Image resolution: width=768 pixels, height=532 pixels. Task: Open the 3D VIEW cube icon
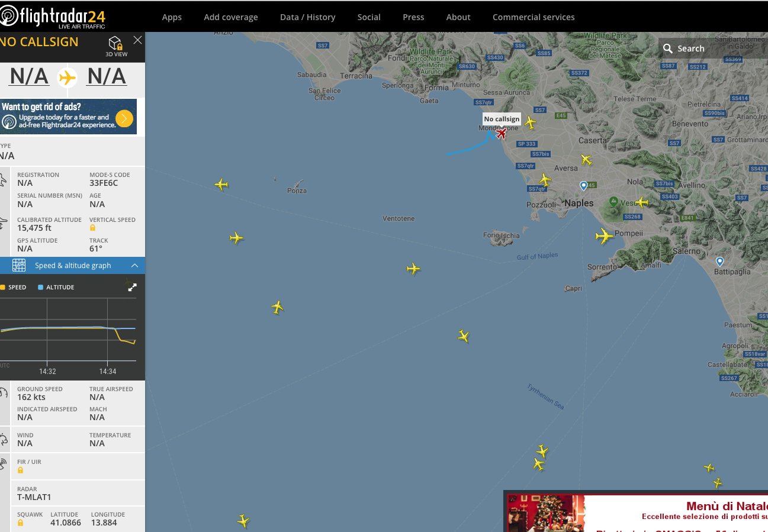(116, 44)
